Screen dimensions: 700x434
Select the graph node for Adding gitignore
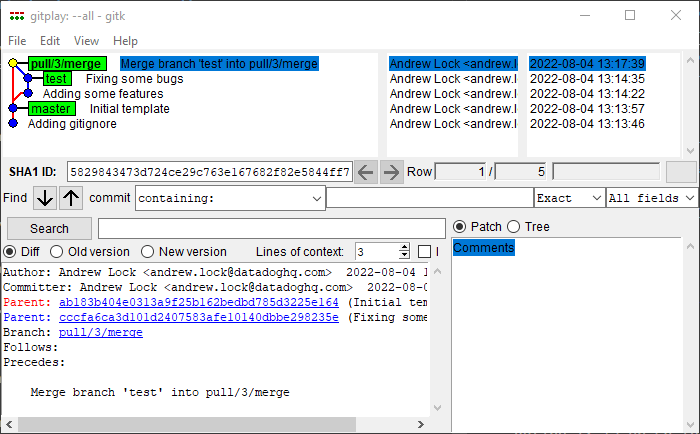13,123
